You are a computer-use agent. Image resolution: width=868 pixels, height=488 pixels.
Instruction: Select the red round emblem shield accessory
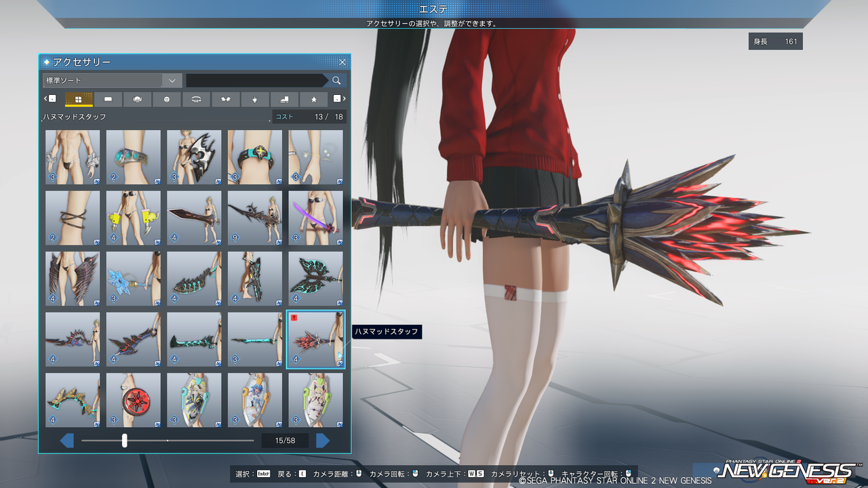click(x=134, y=400)
